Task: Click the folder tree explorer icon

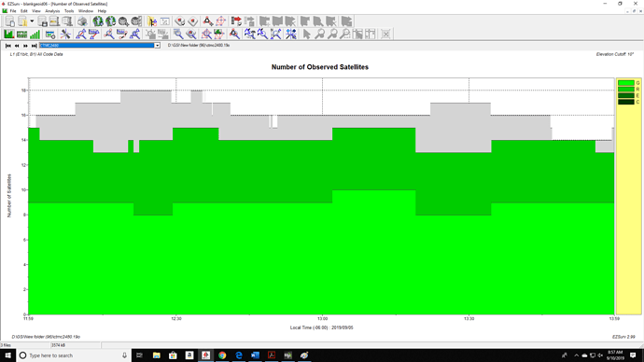Action: coord(152,21)
